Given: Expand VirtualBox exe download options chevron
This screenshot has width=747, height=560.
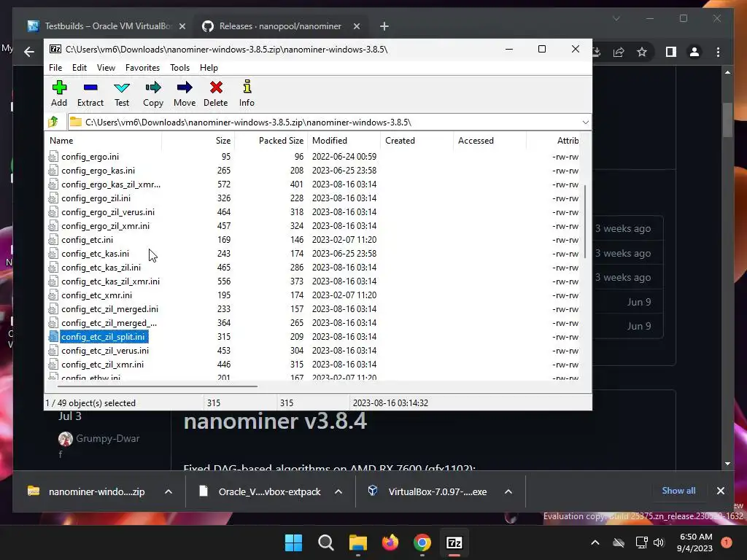Looking at the screenshot, I should [508, 491].
